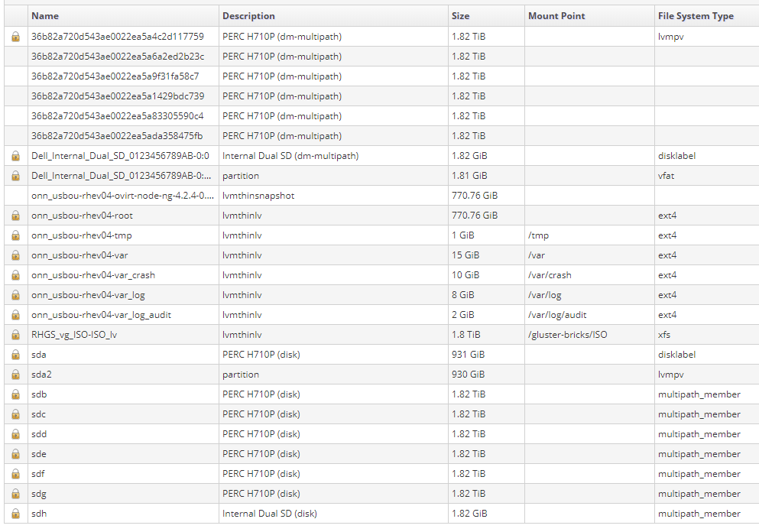Click the lock icon for 36b82a720d543ae0022ea5a4c2d117759
Viewport: 759px width, 532px height.
tap(15, 37)
